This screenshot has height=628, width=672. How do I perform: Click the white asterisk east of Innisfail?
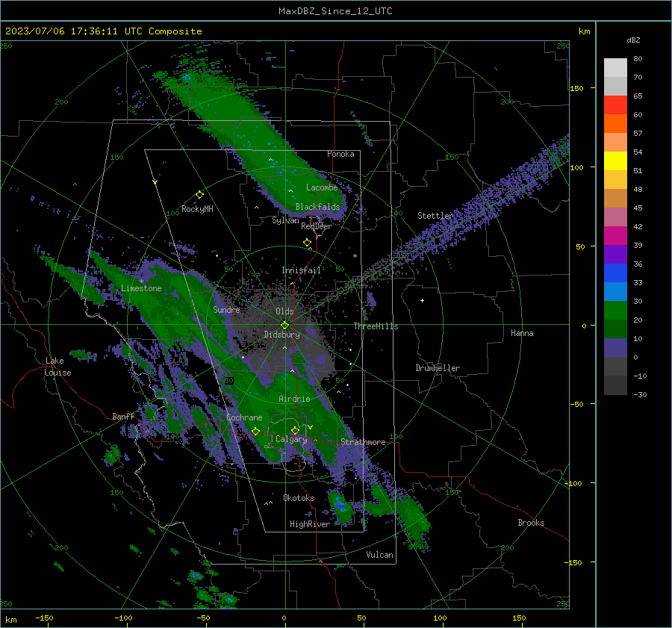coord(355,256)
